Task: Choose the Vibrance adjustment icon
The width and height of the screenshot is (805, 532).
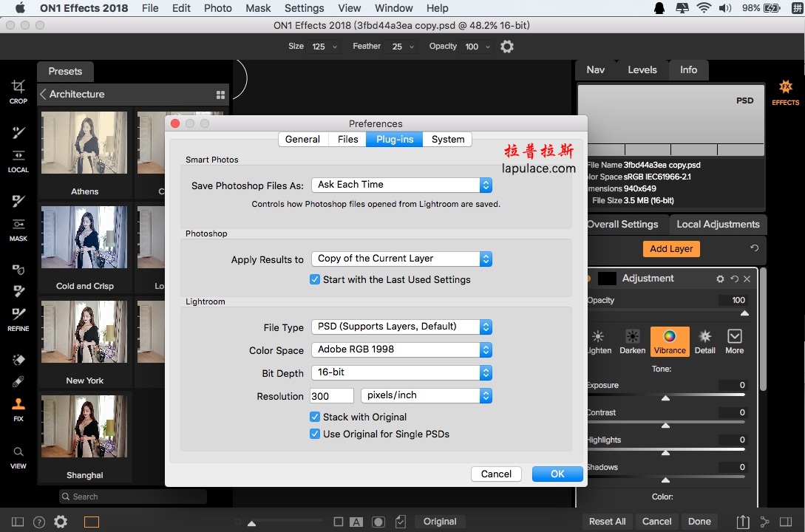Action: (x=670, y=341)
